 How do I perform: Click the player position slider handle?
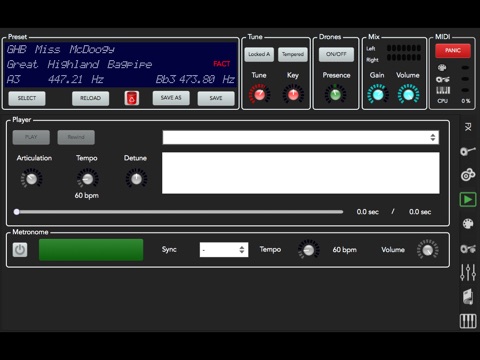pos(16,212)
